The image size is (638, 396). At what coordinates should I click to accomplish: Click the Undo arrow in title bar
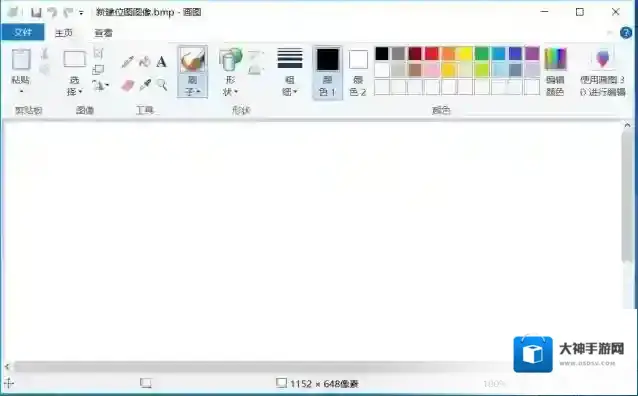[x=52, y=13]
